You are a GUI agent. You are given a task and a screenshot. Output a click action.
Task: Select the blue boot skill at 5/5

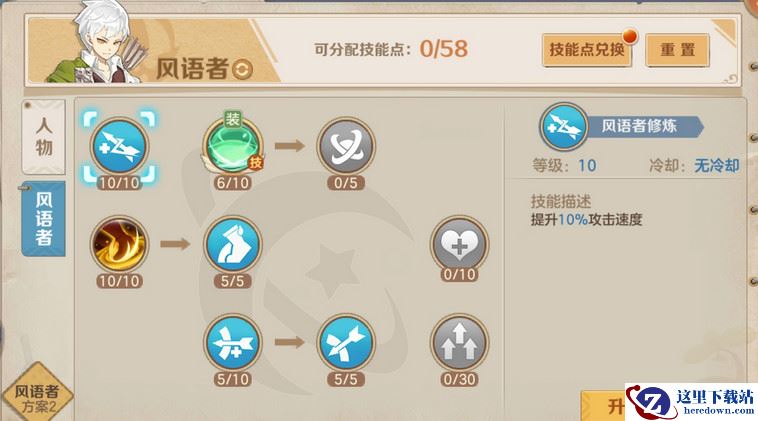[x=233, y=244]
